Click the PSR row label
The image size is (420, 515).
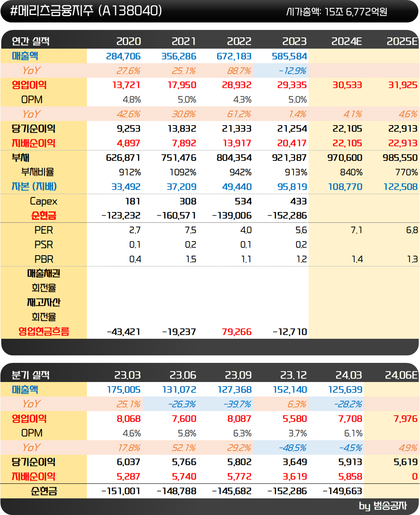(x=44, y=245)
